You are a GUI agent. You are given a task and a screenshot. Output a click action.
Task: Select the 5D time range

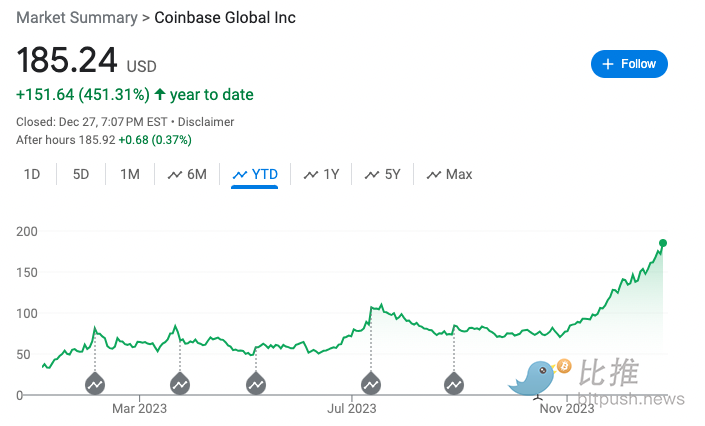(x=81, y=174)
